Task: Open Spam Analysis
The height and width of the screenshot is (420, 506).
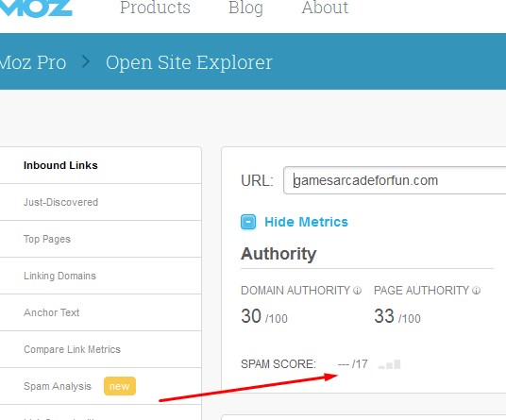Action: click(x=58, y=386)
